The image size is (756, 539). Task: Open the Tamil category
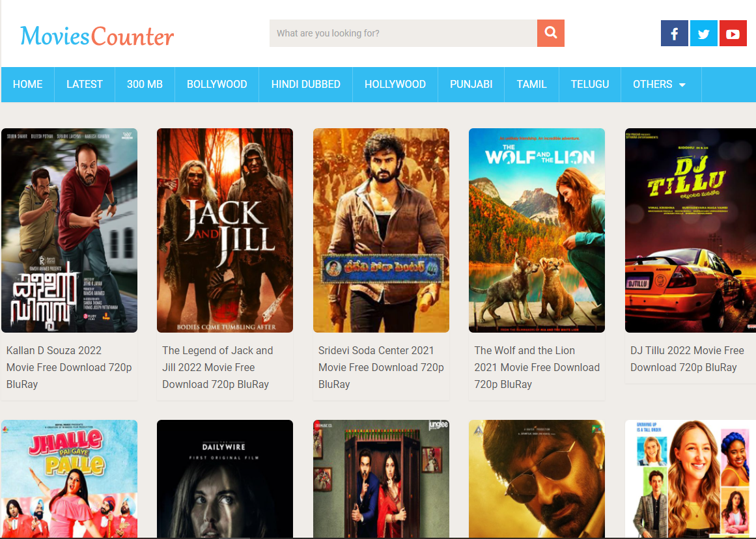click(x=531, y=85)
